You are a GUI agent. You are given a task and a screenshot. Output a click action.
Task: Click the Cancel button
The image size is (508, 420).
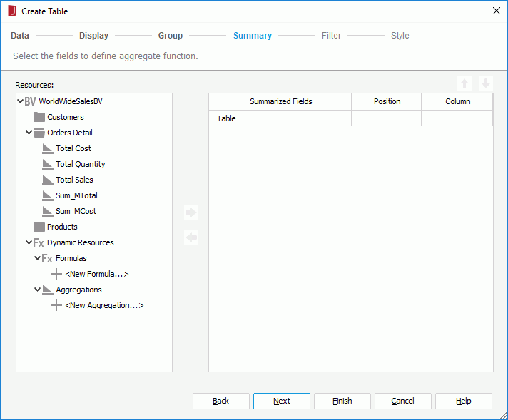point(402,401)
